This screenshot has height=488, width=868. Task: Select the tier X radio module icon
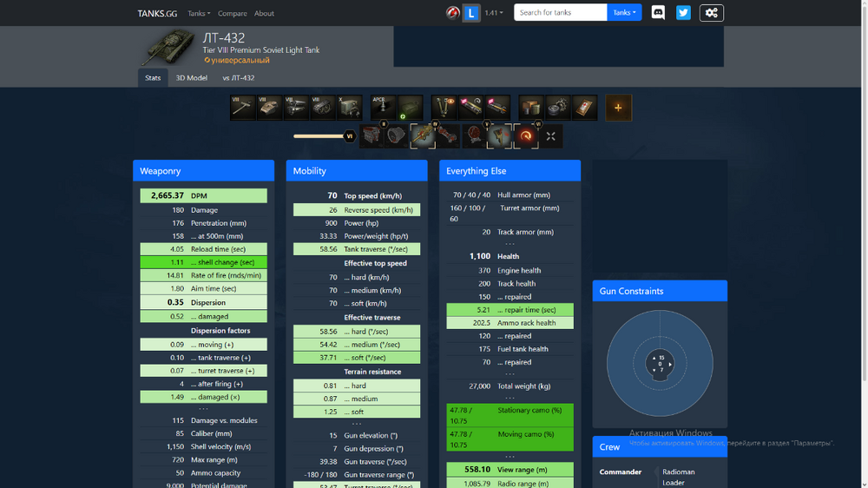click(x=349, y=108)
